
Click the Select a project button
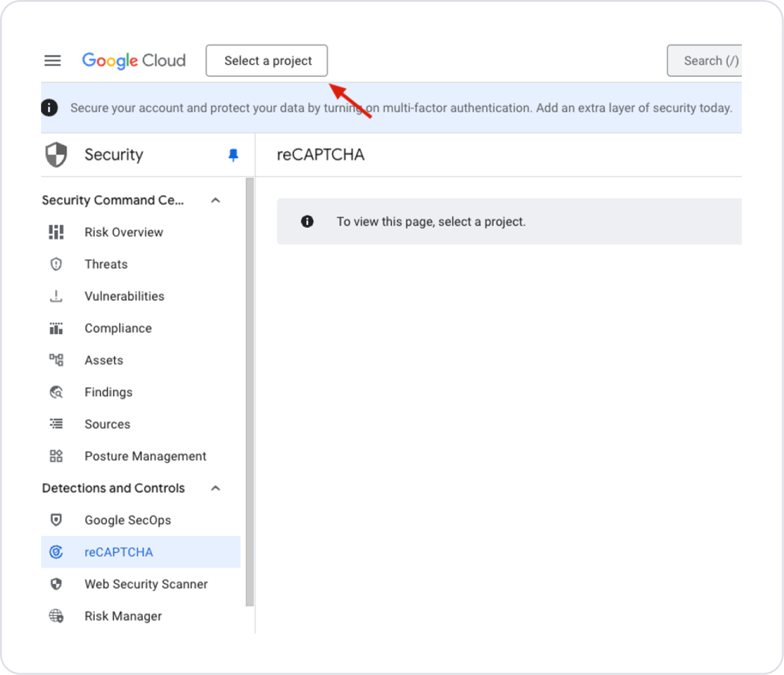click(x=267, y=60)
